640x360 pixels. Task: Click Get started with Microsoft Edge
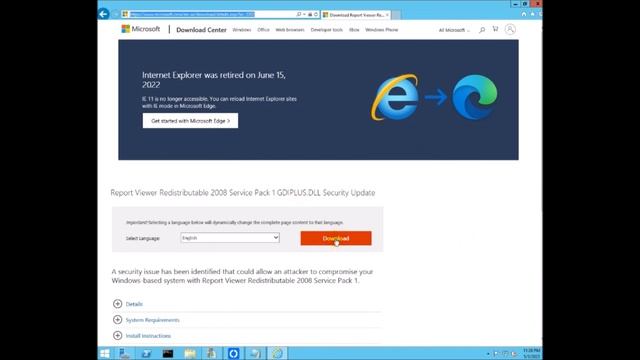click(190, 121)
